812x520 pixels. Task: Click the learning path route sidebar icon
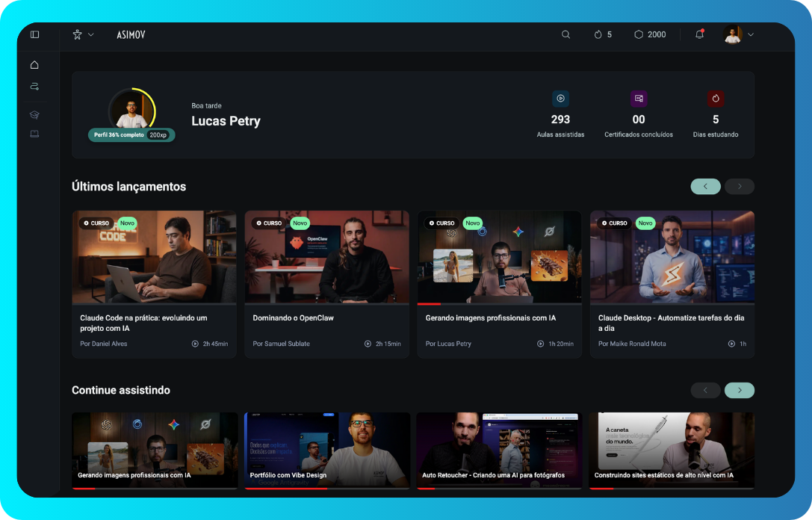pyautogui.click(x=34, y=87)
